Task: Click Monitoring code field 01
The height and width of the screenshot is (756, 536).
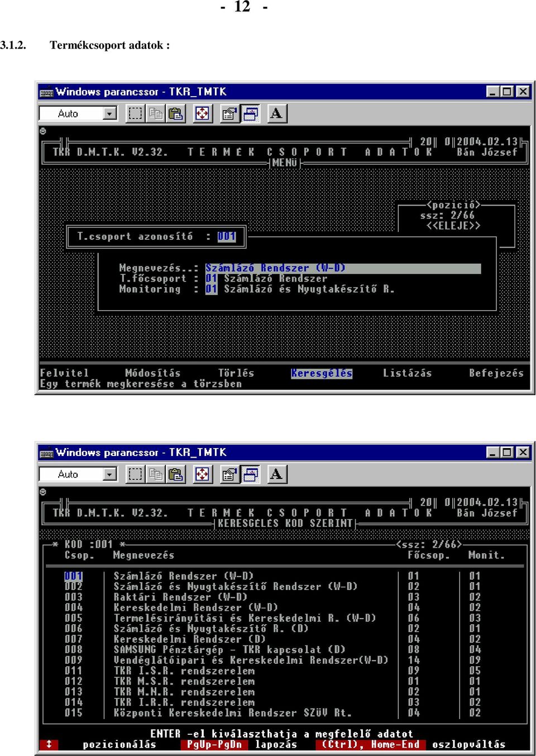Action: (211, 289)
